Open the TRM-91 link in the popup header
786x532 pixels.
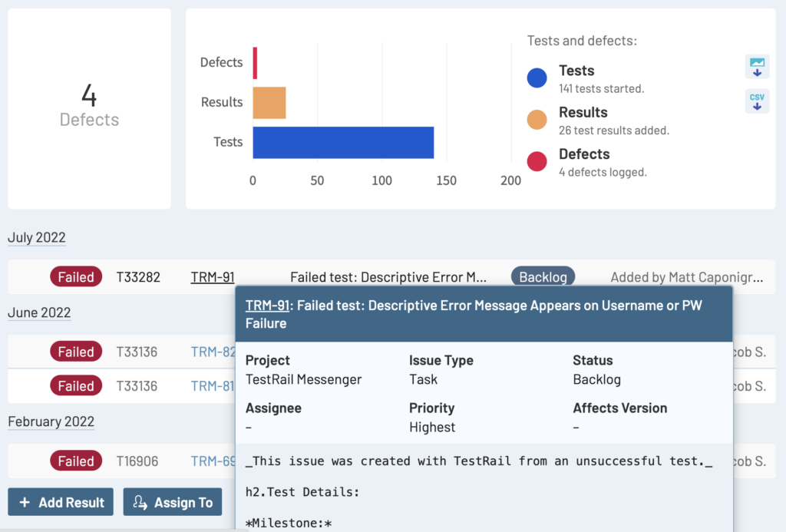267,306
